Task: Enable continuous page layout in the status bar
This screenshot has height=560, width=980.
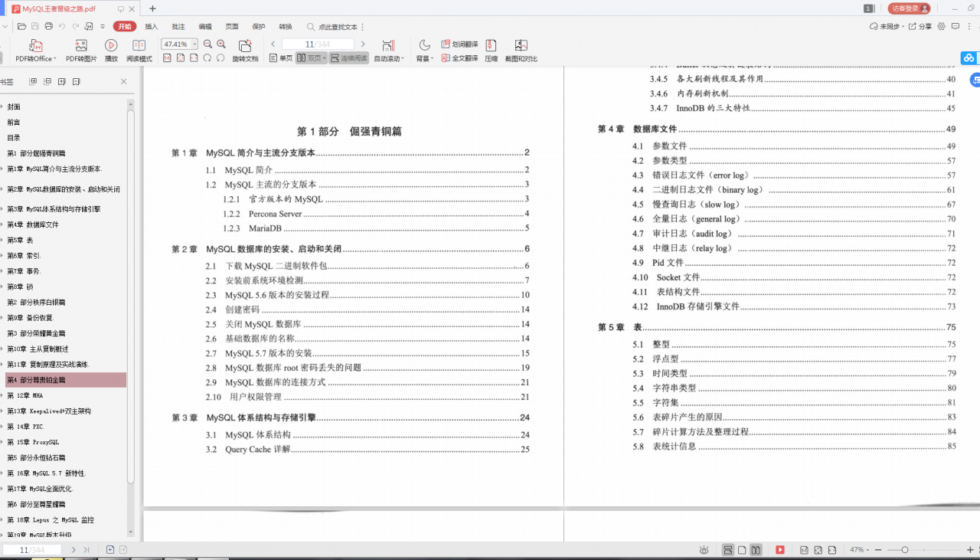Action: [x=728, y=550]
